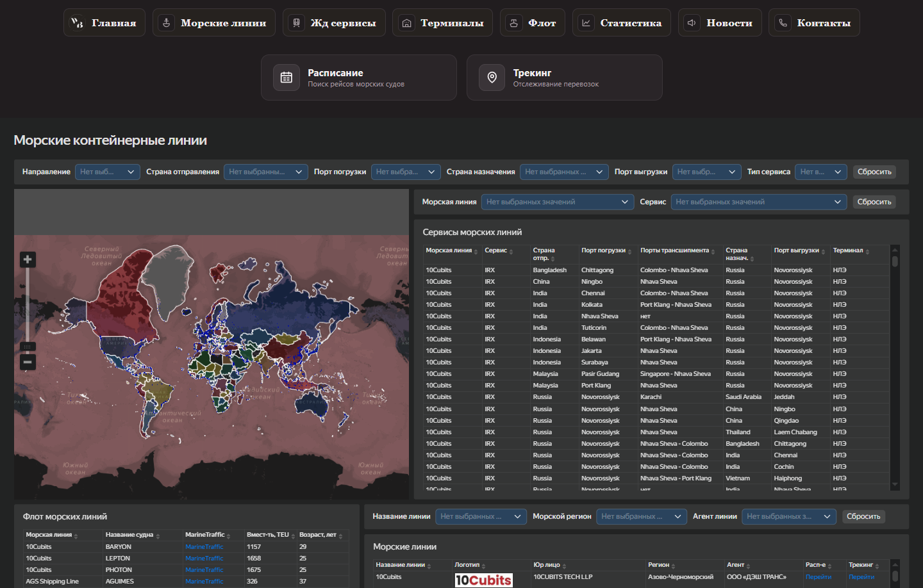Open the Контакты page
Viewport: 923px width, 588px height.
(814, 22)
